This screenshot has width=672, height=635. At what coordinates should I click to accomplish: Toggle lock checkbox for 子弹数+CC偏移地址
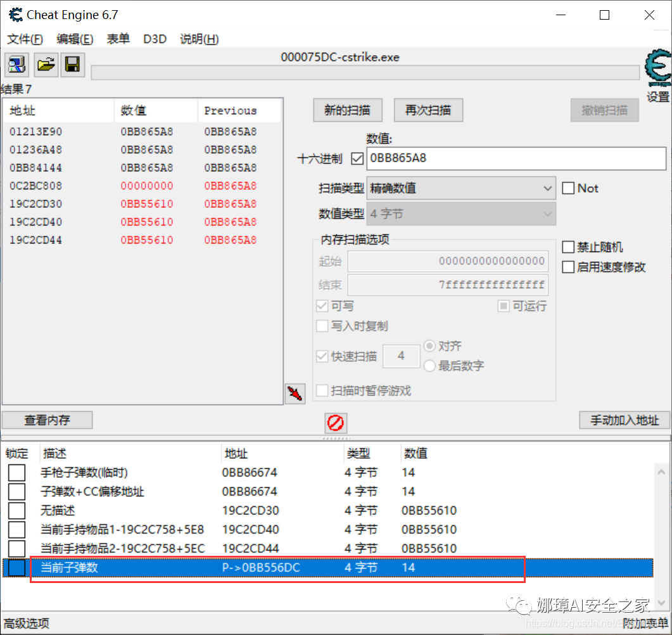(16, 491)
